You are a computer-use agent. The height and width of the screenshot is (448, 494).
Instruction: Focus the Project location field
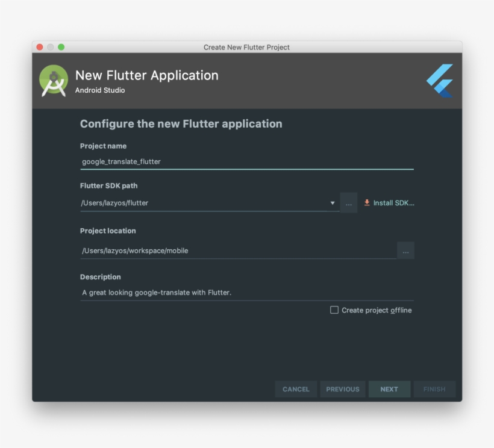[238, 250]
